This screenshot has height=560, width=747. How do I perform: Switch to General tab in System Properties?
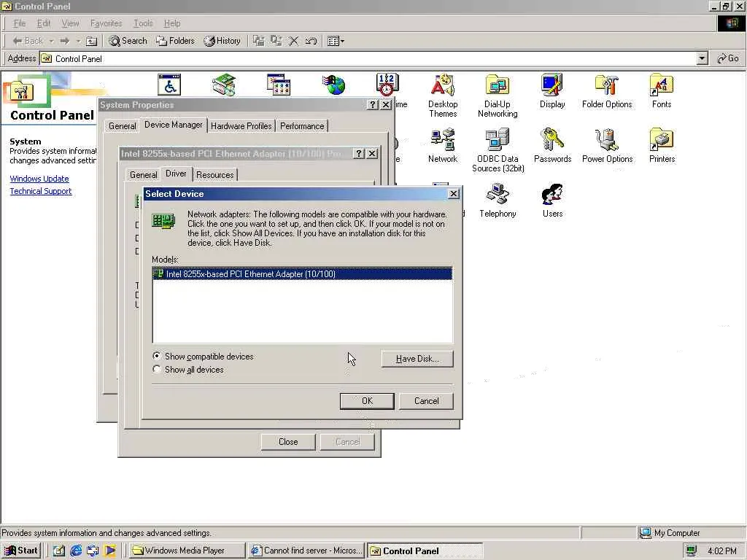(x=122, y=125)
